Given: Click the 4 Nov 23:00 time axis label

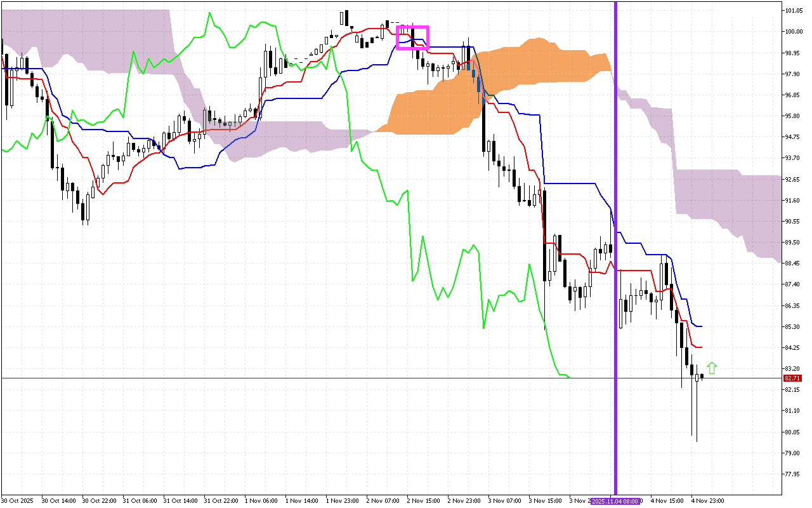Looking at the screenshot, I should pos(709,501).
